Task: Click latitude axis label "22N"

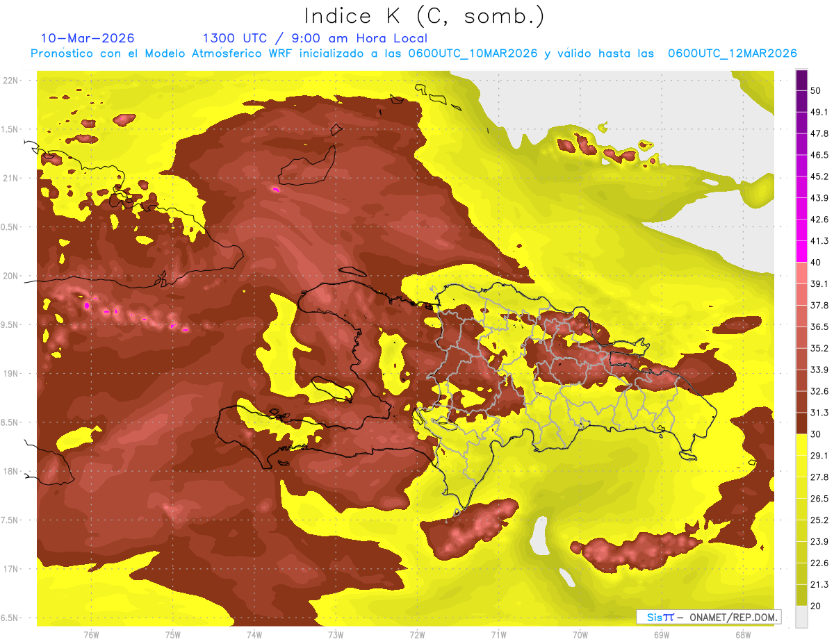Action: 10,80
